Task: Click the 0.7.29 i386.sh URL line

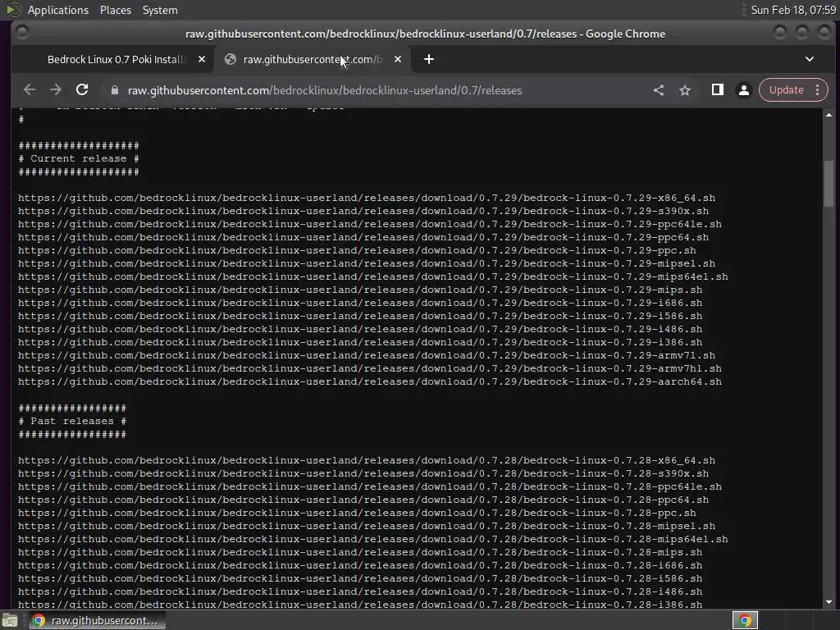Action: pos(360,342)
